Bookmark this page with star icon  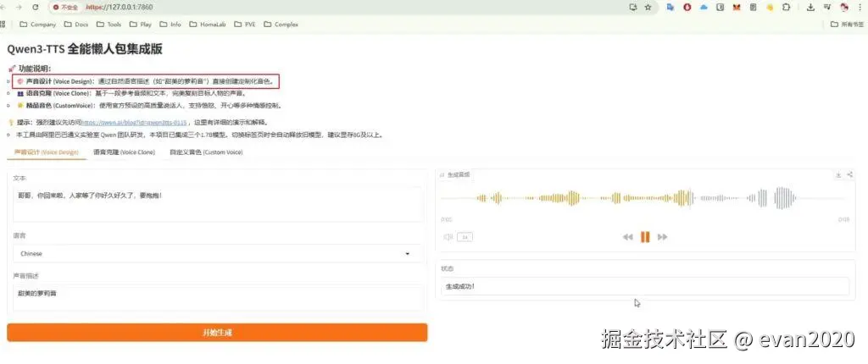pos(648,7)
